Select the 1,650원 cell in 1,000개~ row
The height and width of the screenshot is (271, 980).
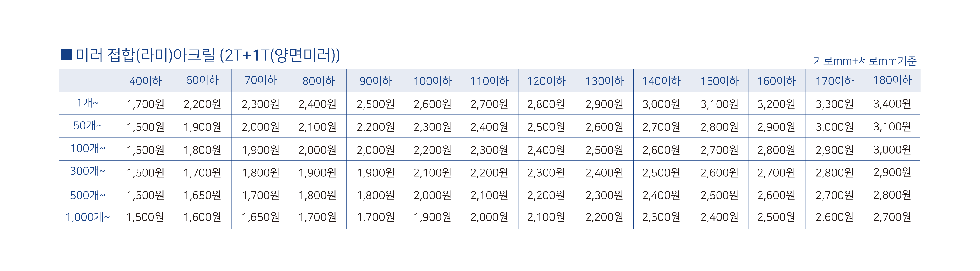click(261, 217)
